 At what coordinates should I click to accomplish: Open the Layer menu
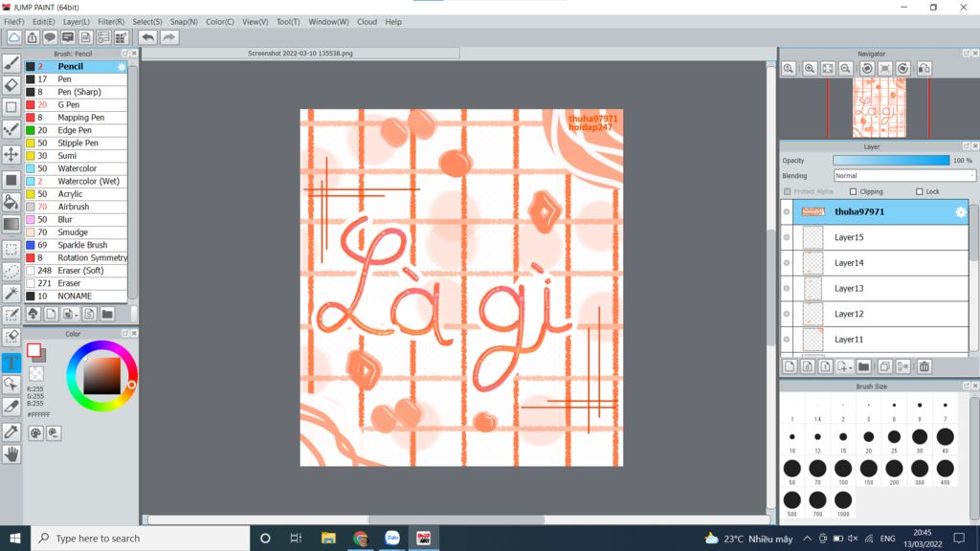point(77,22)
